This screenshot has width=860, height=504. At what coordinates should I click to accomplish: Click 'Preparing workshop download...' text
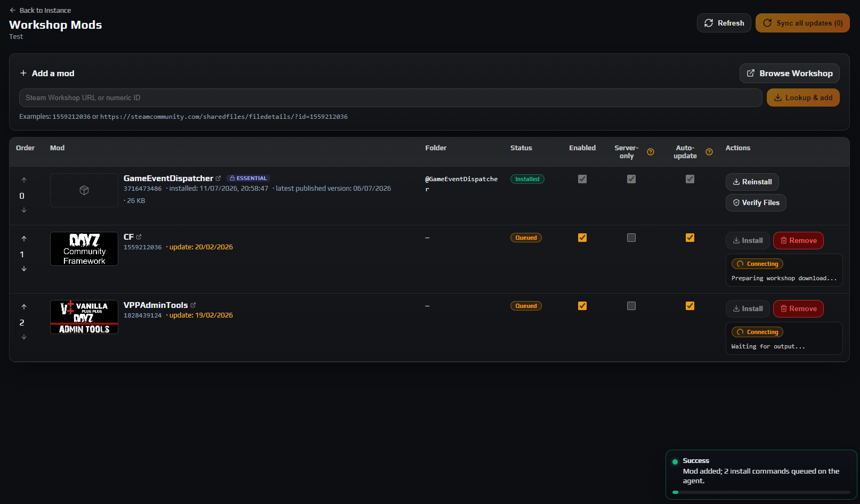pos(784,278)
